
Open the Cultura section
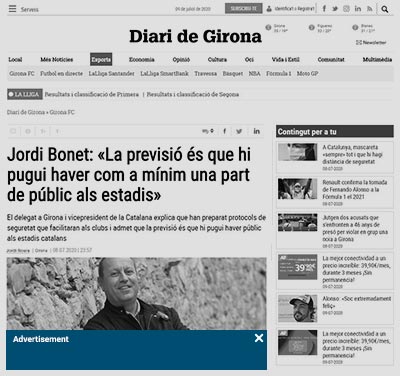[217, 60]
